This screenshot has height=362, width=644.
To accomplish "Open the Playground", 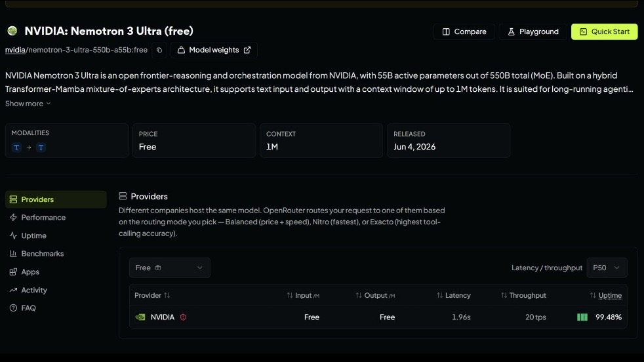I will [x=533, y=31].
